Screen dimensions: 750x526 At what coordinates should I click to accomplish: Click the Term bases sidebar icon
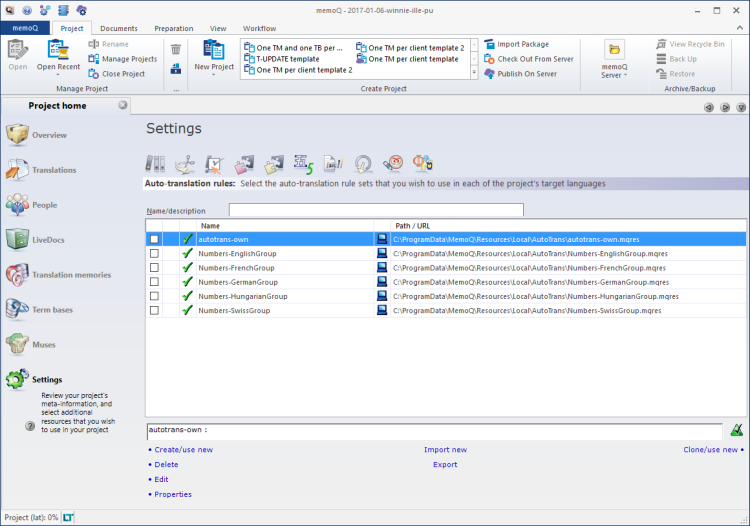tap(18, 309)
